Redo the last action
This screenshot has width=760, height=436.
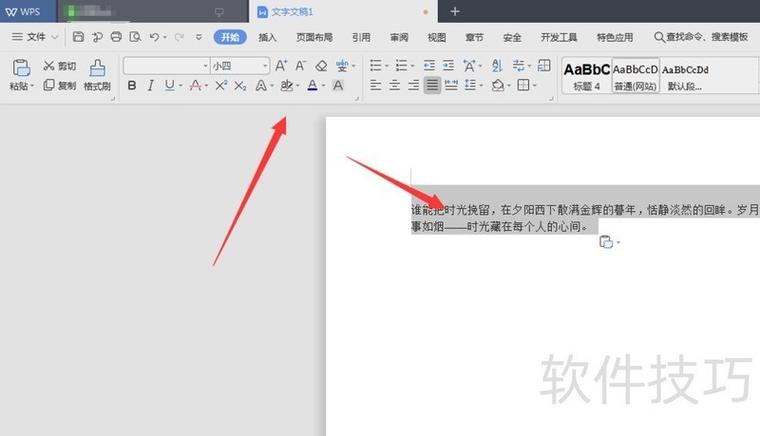pos(179,37)
